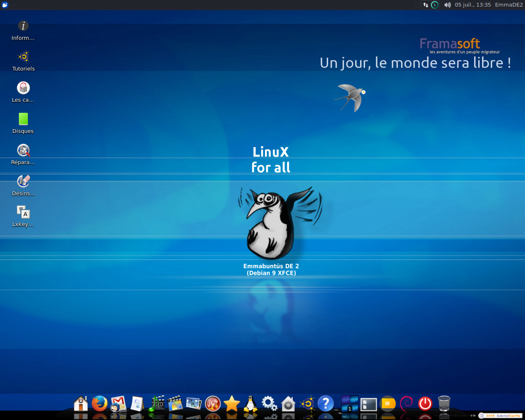Open the volume speaker tray icon
525x420 pixels.
(447, 5)
